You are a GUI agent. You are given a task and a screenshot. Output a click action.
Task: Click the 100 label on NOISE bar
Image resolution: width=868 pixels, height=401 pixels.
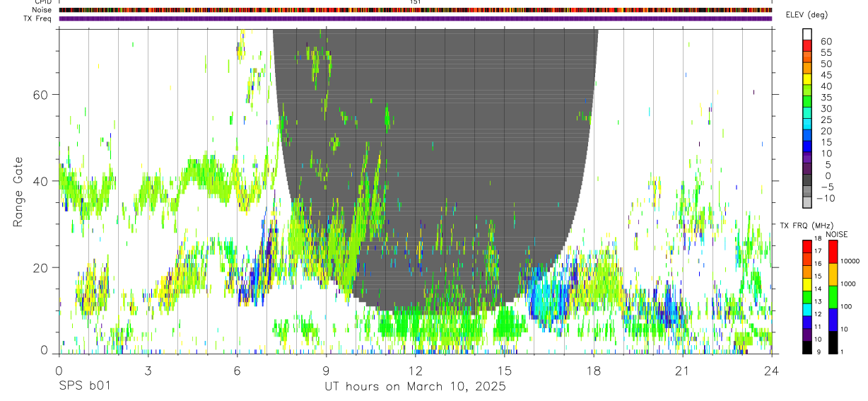click(x=847, y=306)
